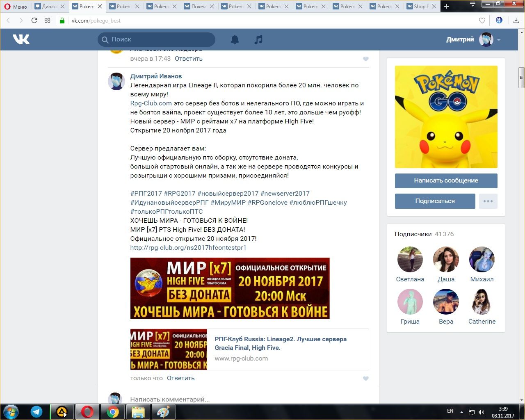
Task: Open subscriber Вера's avatar
Action: coord(446,302)
